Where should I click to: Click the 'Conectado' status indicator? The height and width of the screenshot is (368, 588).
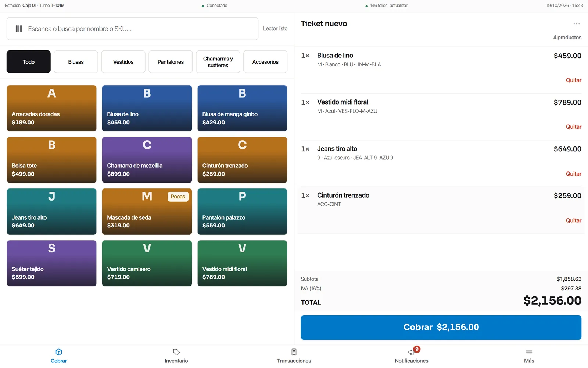(x=215, y=6)
